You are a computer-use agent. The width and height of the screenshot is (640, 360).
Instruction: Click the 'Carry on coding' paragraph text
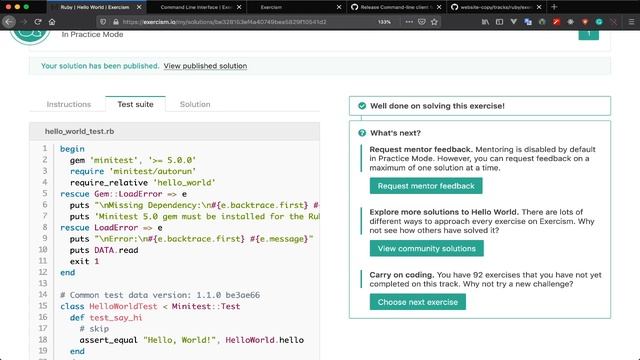pyautogui.click(x=485, y=279)
